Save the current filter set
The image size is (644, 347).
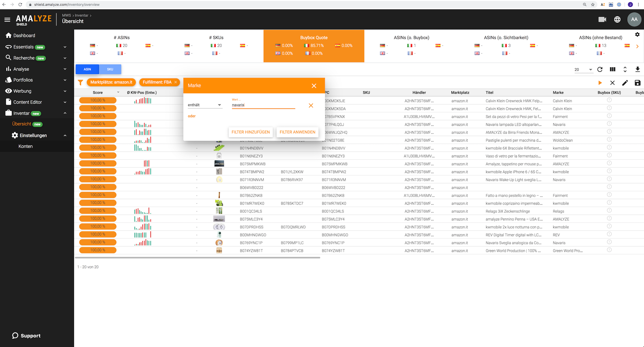(x=637, y=83)
